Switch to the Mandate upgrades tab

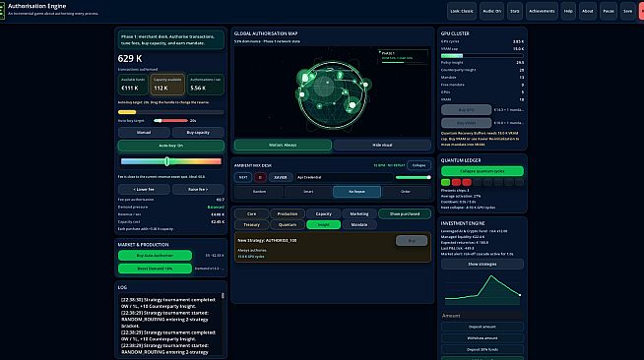point(359,224)
